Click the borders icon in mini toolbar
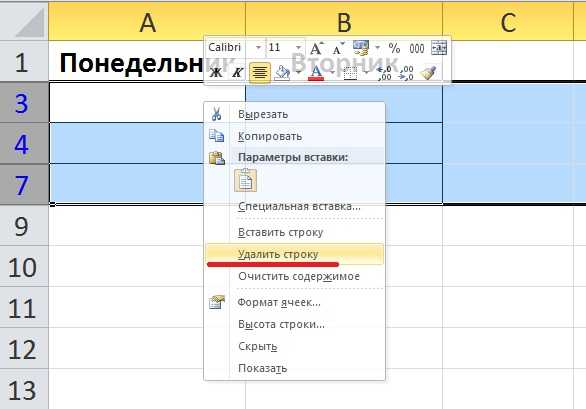586x409 pixels. [x=350, y=73]
